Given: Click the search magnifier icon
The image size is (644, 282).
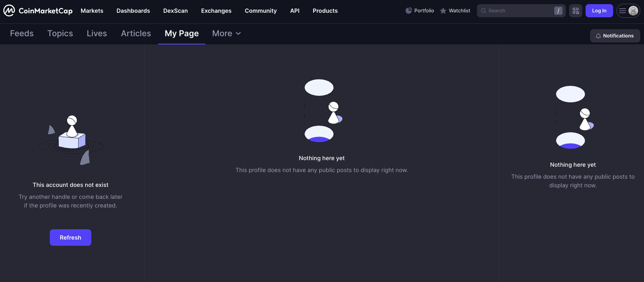Looking at the screenshot, I should pos(484,11).
